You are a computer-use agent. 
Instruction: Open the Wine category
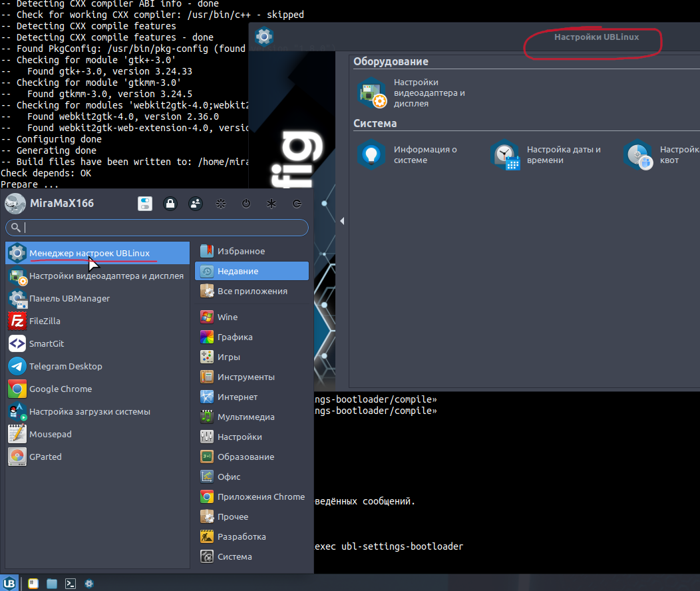tap(252, 317)
